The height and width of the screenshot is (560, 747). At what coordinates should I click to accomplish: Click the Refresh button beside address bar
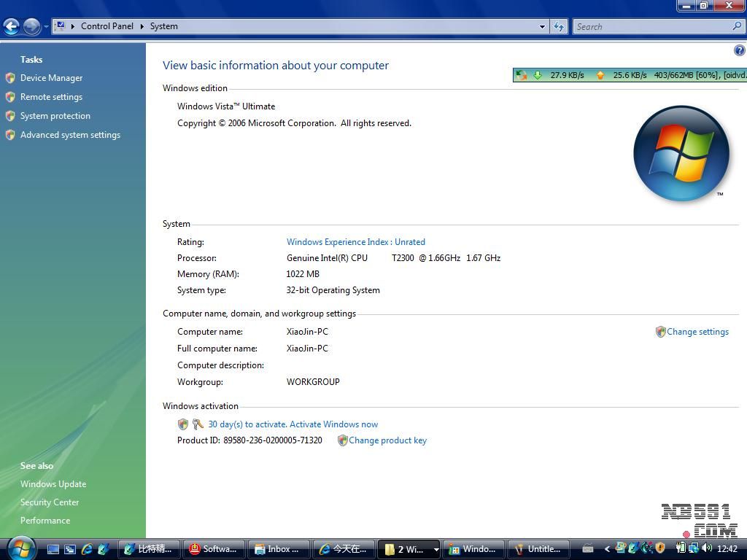pos(559,26)
